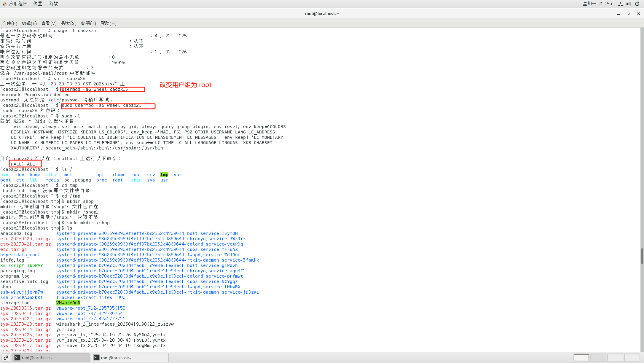Open the 文件(F) terminal menu
Image resolution: width=644 pixels, height=363 pixels.
10,23
